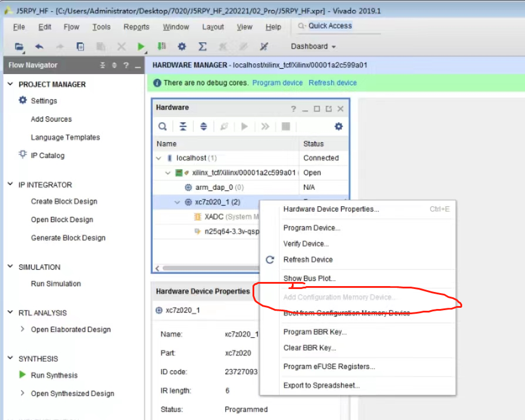Open the Dashboard dropdown

[x=313, y=46]
